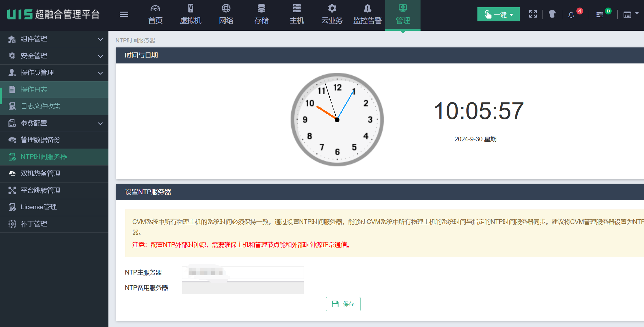
Task: Go to 网络 in top navigation
Action: point(226,20)
